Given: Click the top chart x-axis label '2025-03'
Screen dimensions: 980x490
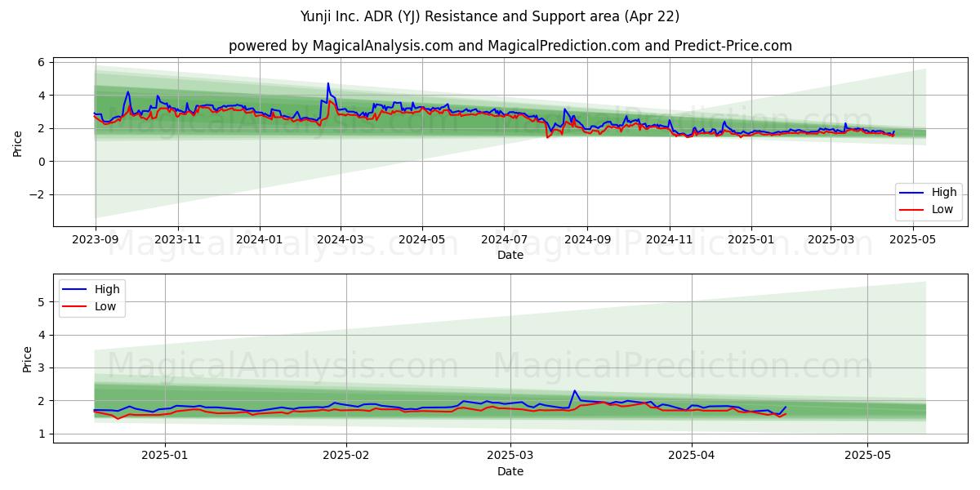Looking at the screenshot, I should point(831,241).
